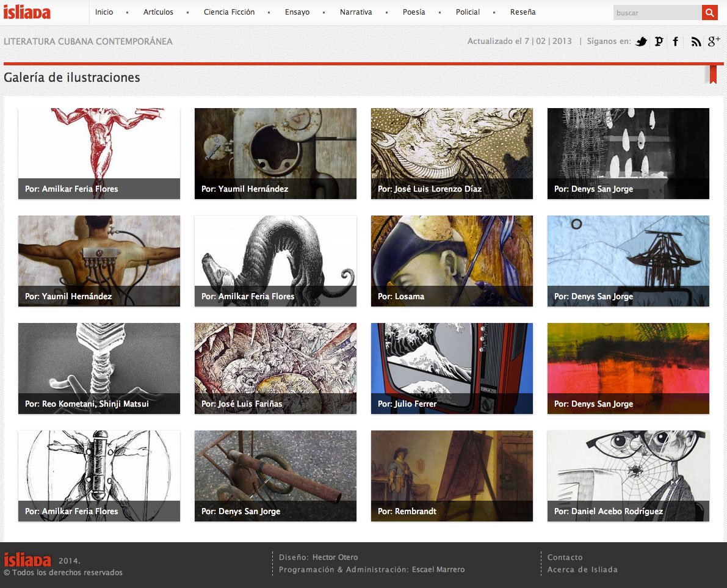Open the Julio Ferrer television wave illustration

point(452,369)
